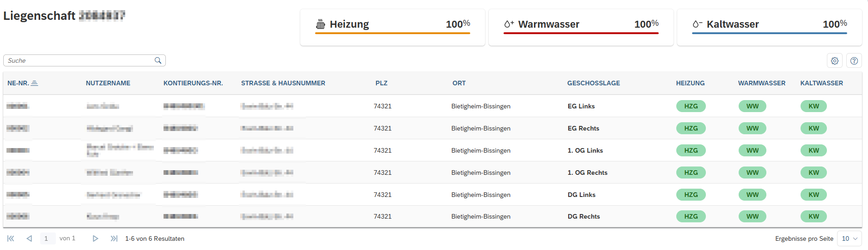
Task: Click the NE-NR. sort indicator icon
Action: click(34, 83)
